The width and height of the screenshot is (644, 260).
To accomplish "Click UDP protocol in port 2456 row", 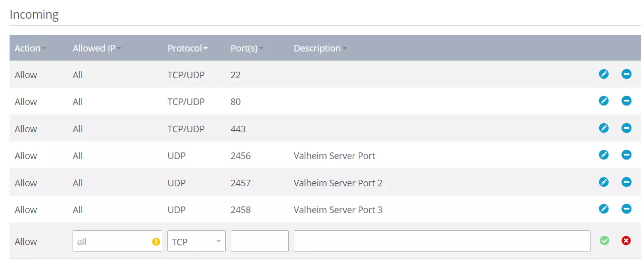I will (177, 156).
